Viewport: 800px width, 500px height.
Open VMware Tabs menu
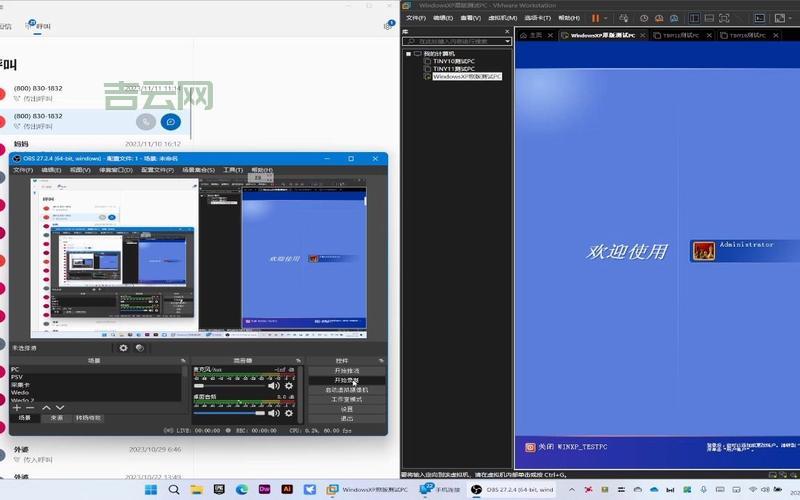coord(538,18)
